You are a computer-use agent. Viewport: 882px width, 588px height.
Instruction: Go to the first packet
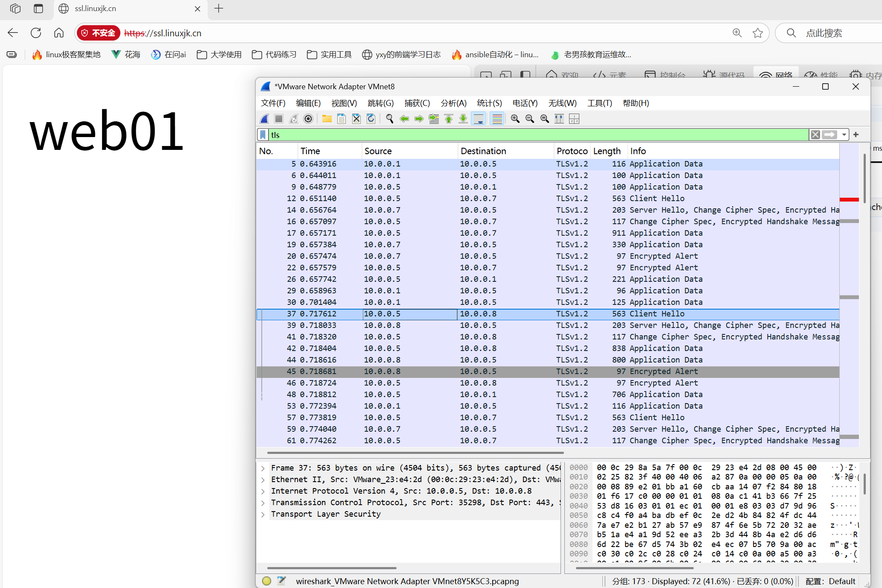point(449,119)
